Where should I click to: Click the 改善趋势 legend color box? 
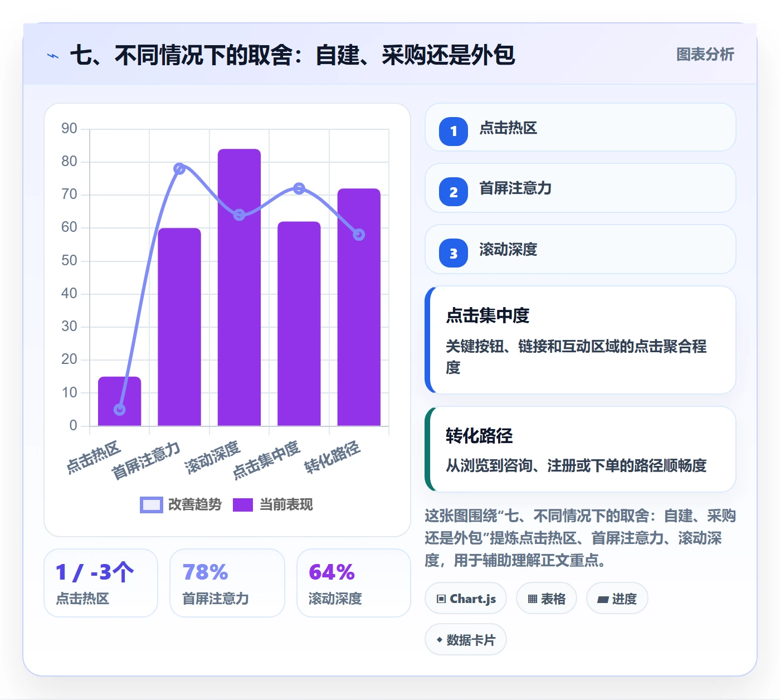(152, 504)
